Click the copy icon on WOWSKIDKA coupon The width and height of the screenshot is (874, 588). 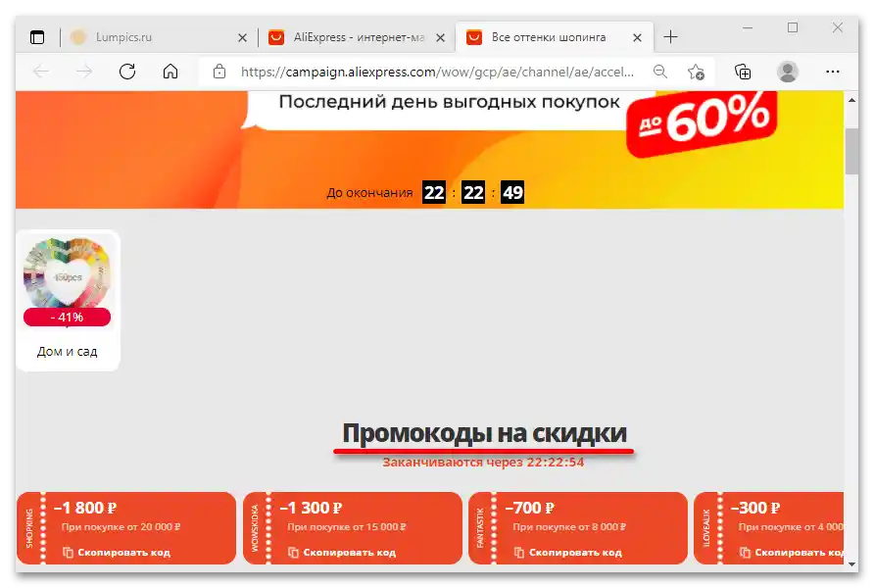pos(293,553)
